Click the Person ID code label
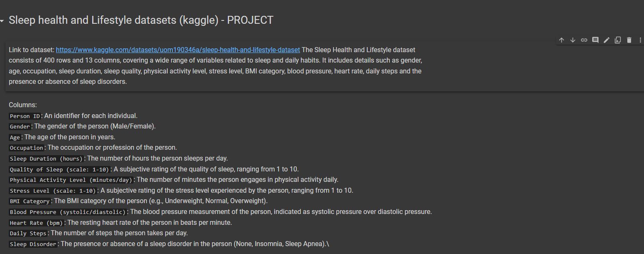The height and width of the screenshot is (254, 644). click(x=25, y=116)
